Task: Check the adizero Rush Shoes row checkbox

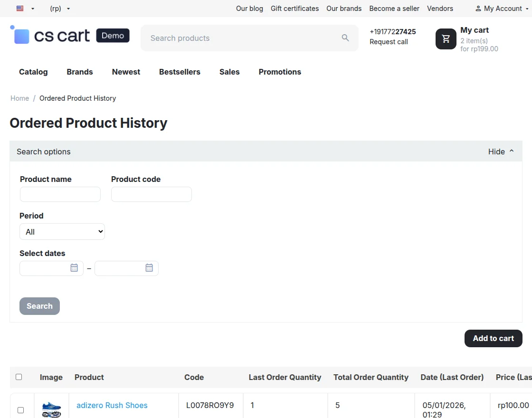Action: 21,410
